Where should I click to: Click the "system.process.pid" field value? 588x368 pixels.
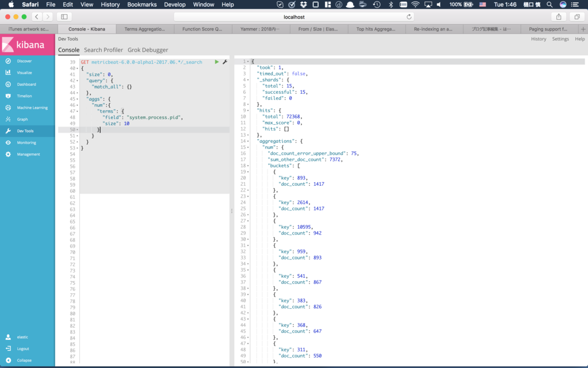pos(154,117)
